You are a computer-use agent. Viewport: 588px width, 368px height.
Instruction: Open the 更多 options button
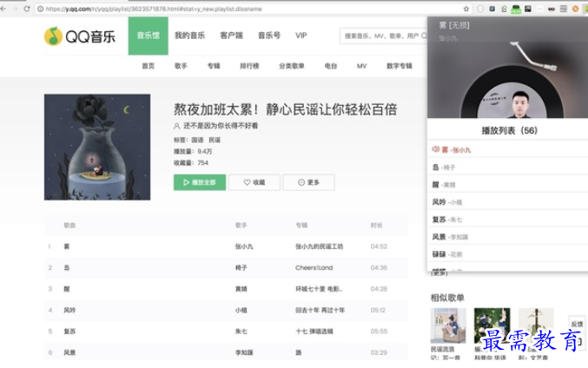(308, 182)
